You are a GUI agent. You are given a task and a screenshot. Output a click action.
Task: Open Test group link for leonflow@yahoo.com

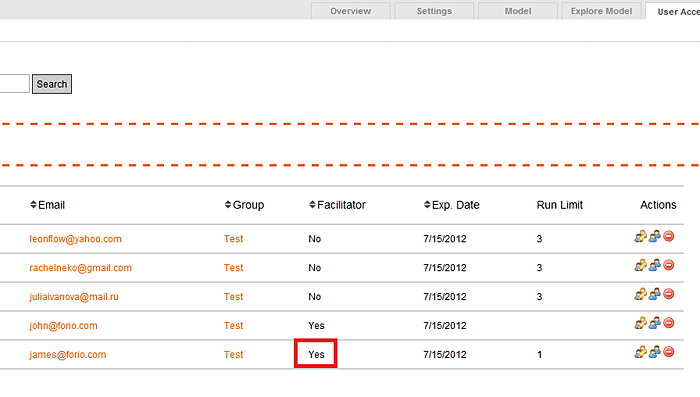point(233,239)
